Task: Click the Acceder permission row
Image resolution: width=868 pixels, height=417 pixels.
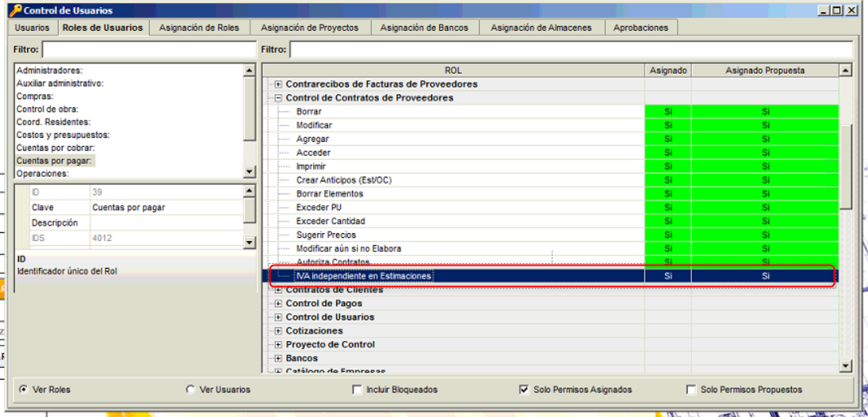Action: click(550, 153)
